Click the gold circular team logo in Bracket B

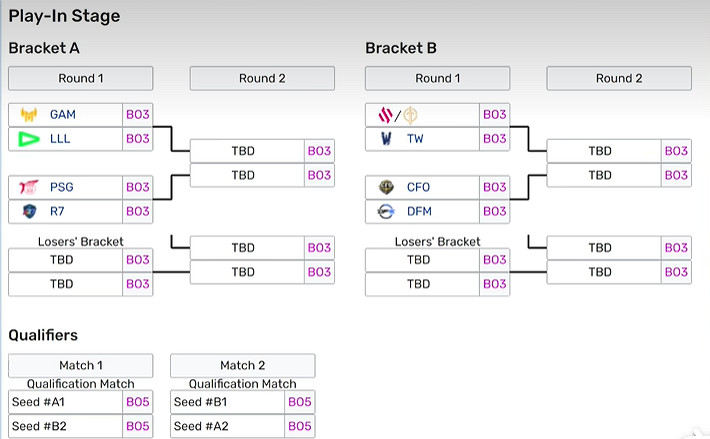(x=409, y=115)
